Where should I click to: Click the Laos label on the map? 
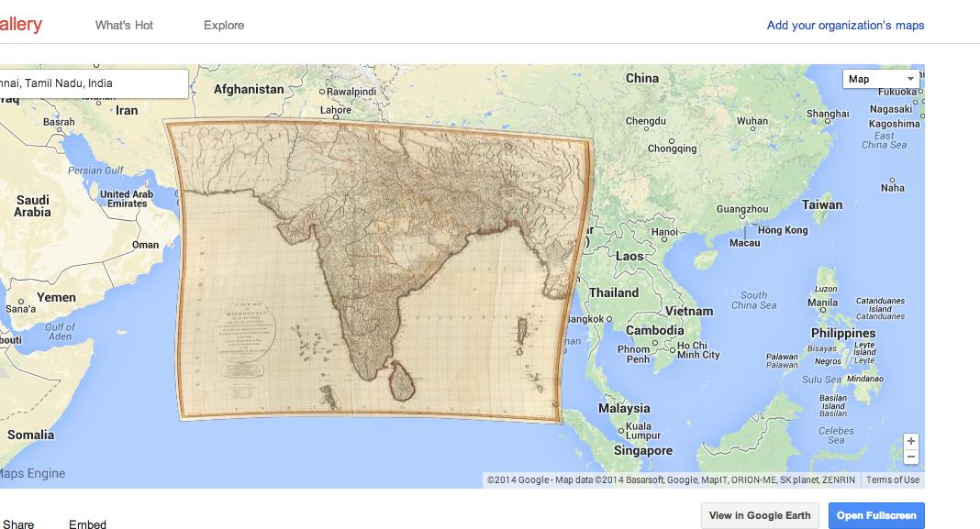[629, 256]
